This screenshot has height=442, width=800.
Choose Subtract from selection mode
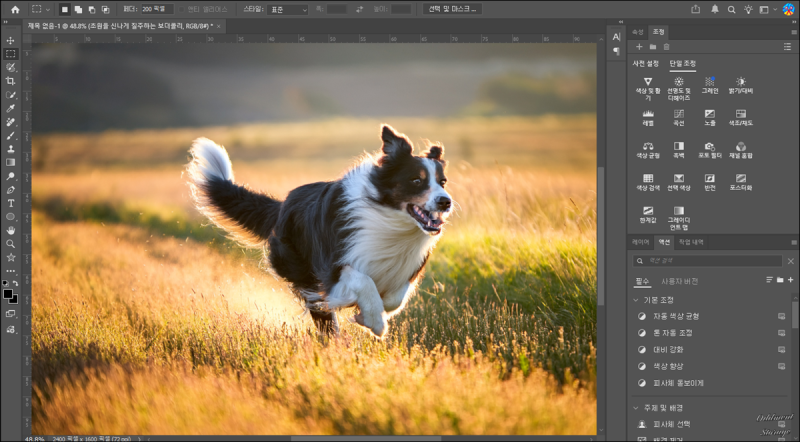pos(92,9)
